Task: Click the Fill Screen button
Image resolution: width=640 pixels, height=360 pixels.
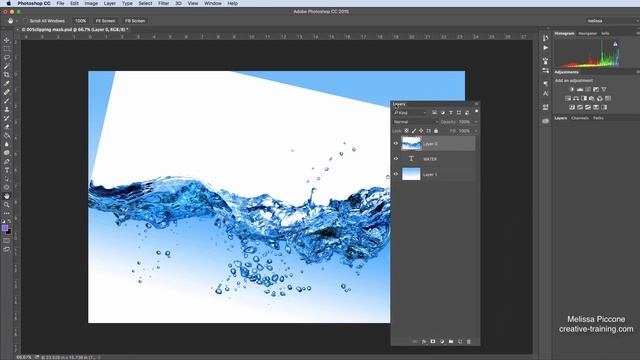Action: (x=135, y=21)
